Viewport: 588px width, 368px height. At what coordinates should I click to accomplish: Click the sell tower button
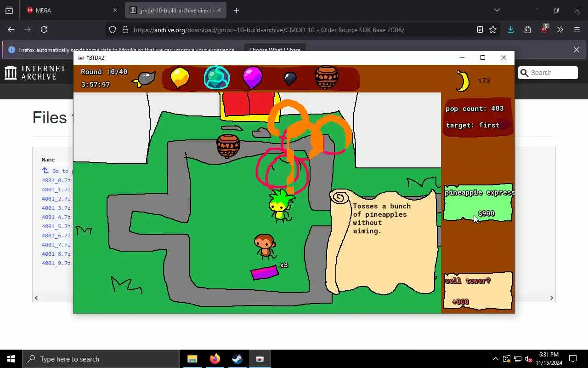coord(478,291)
